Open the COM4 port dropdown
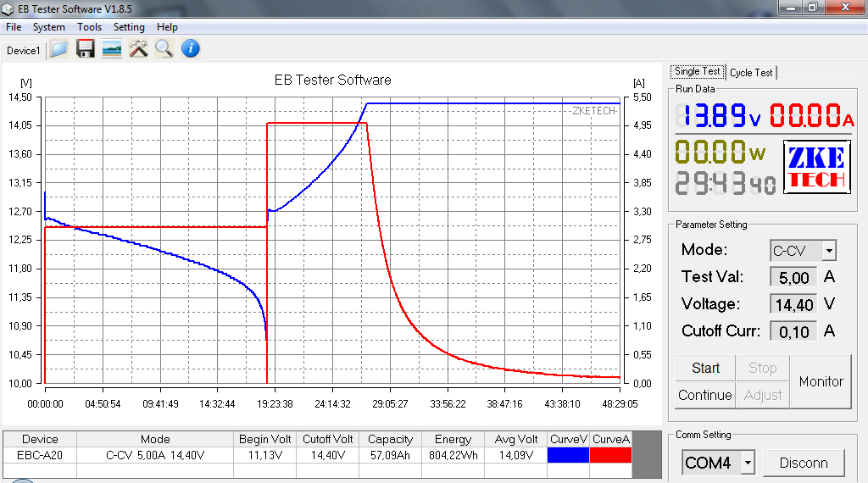The image size is (868, 483). [x=747, y=463]
